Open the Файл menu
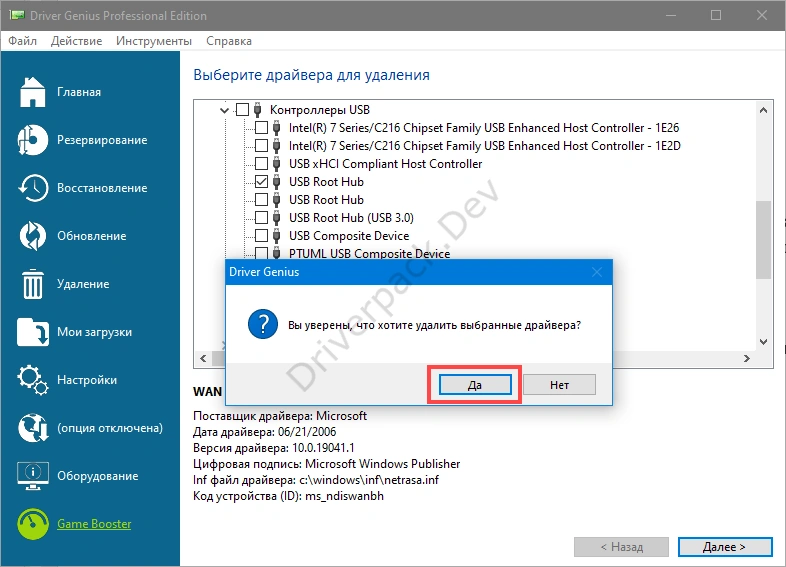 (x=23, y=41)
